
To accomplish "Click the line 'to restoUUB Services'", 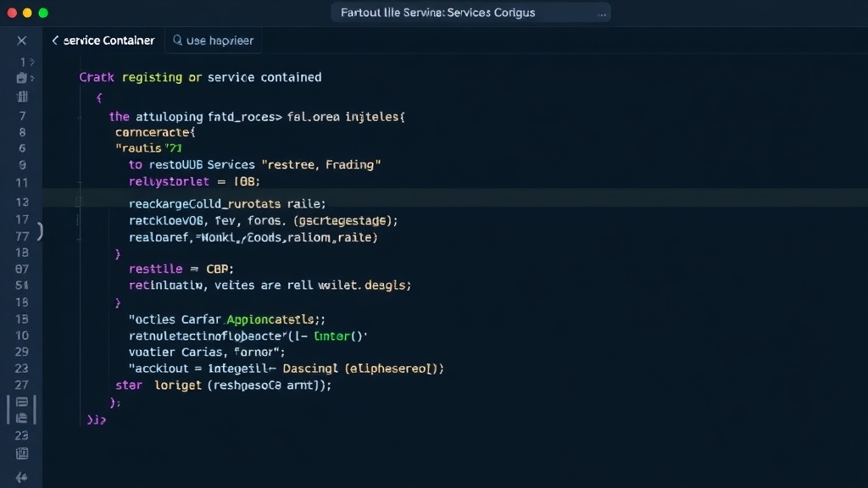I will 254,165.
